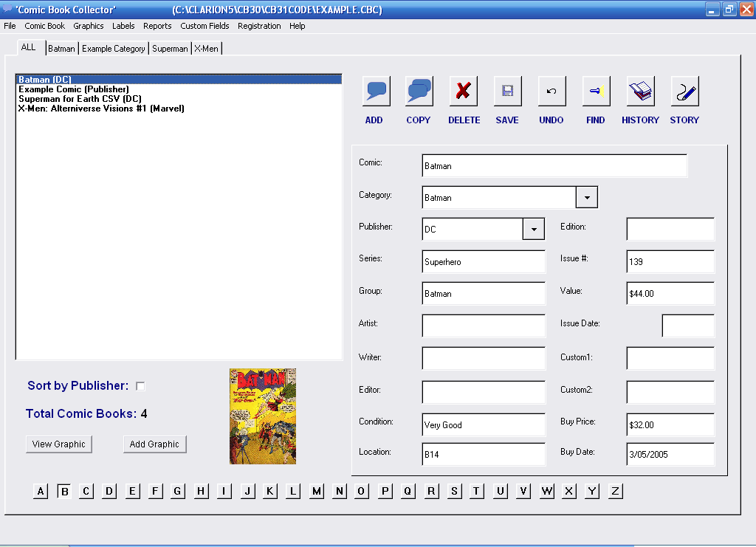Screen dimensions: 756x547
Task: Click the ADD comic speech bubble icon
Action: [376, 92]
